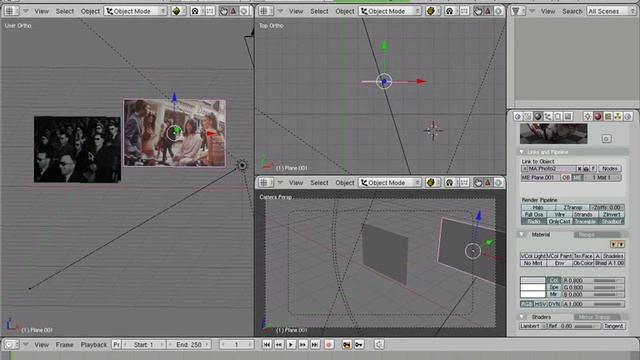Open Object Mode dropdown in Top Ortho header
This screenshot has height=360, width=640.
390,11
